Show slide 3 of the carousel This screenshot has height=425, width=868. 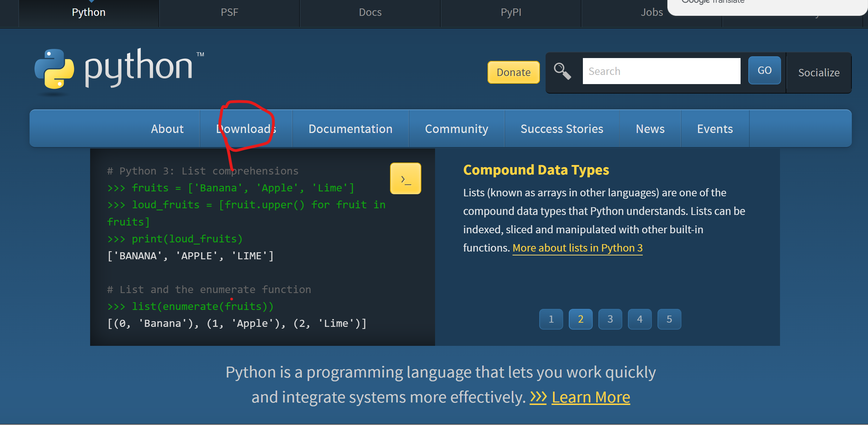point(610,319)
